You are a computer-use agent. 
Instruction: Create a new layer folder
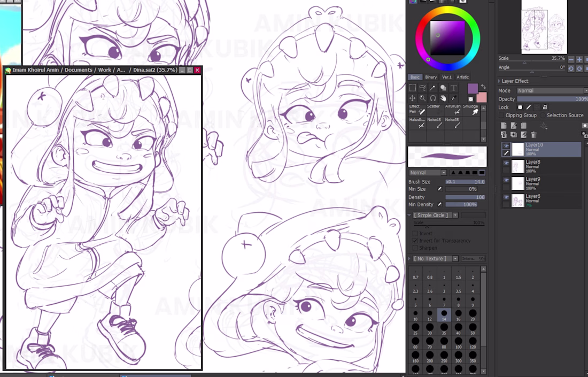[x=524, y=126]
